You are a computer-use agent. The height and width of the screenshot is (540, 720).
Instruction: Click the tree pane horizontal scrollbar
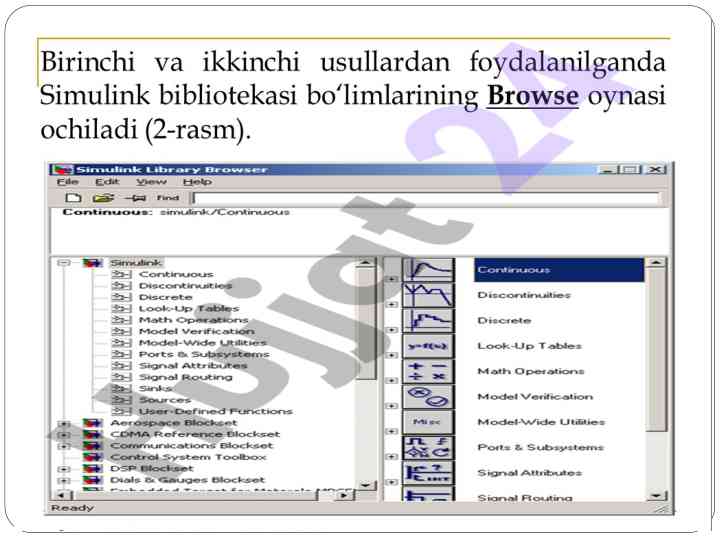pyautogui.click(x=200, y=495)
